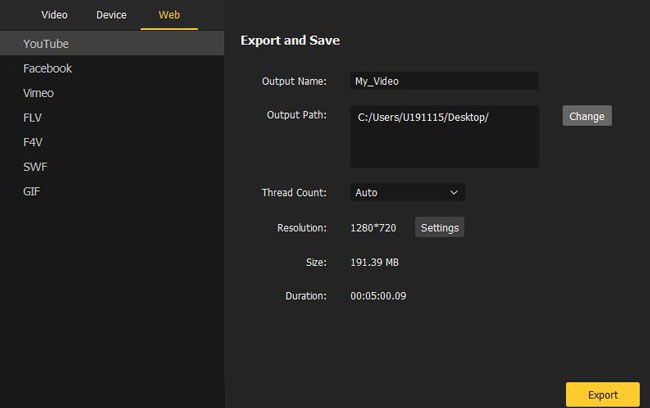
Task: Choose YouTube export option
Action: [112, 44]
